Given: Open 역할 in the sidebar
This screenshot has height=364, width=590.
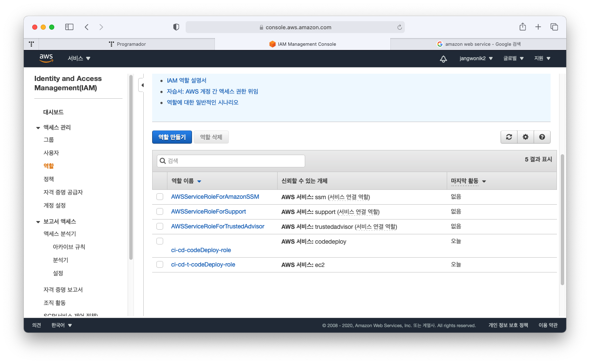Looking at the screenshot, I should pos(49,166).
